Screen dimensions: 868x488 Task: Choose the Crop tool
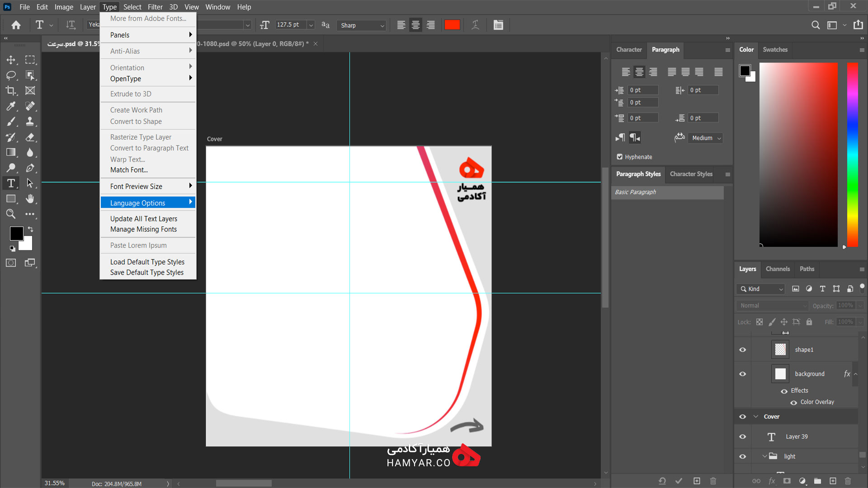tap(11, 90)
